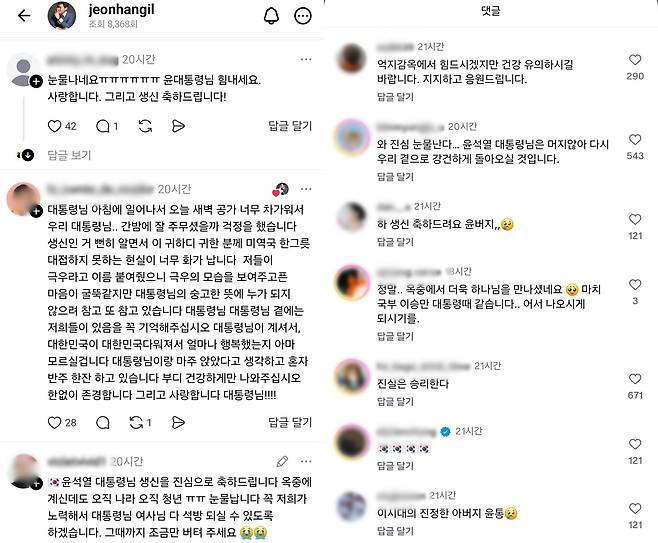Screen dimensions: 658x543
Task: Like the comment with 543 likes
Action: point(635,140)
